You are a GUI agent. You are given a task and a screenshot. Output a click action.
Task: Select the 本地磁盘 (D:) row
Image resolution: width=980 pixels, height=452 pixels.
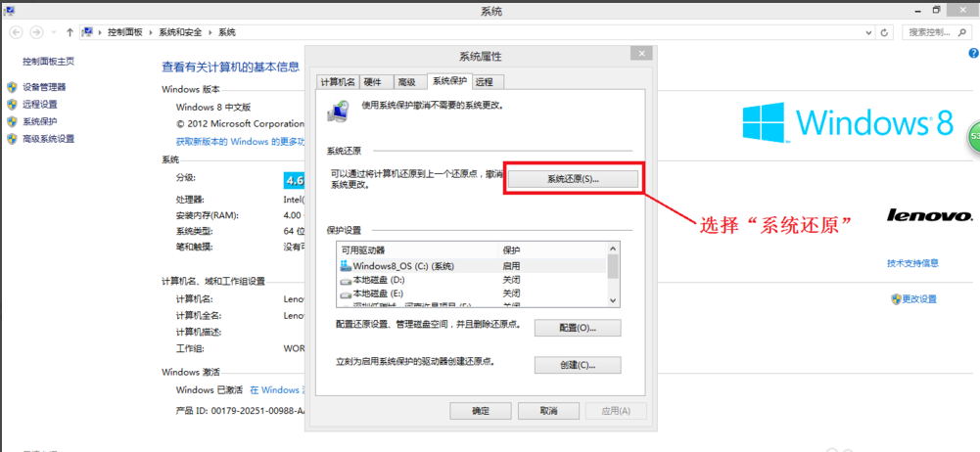472,280
